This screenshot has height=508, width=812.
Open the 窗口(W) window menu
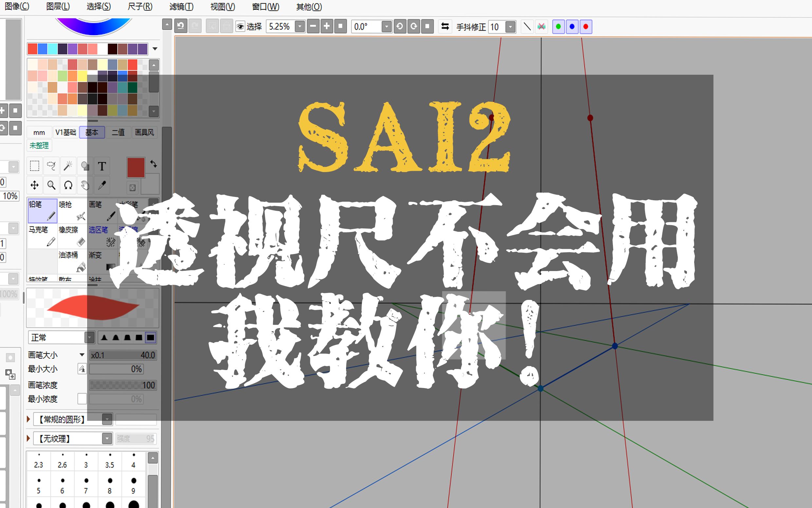click(266, 6)
